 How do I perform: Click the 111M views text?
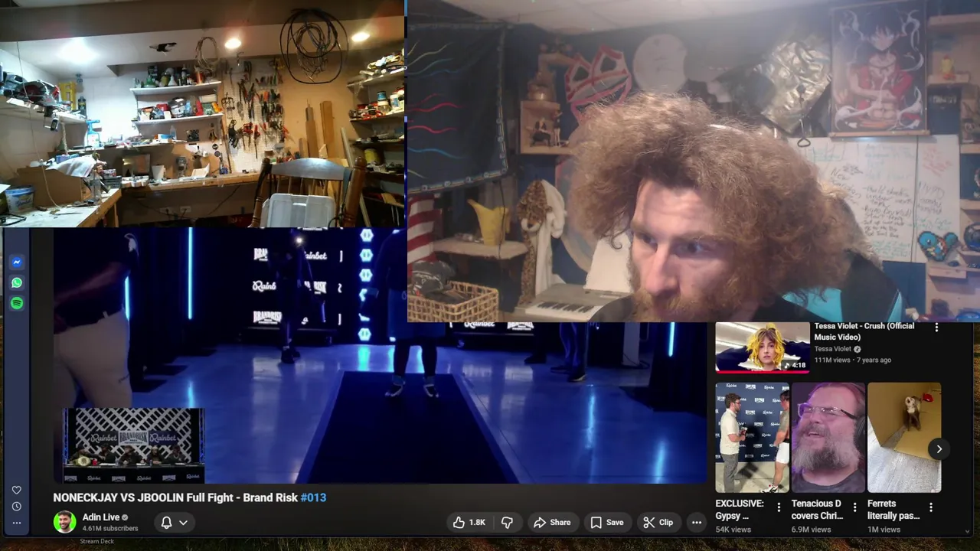coord(833,360)
